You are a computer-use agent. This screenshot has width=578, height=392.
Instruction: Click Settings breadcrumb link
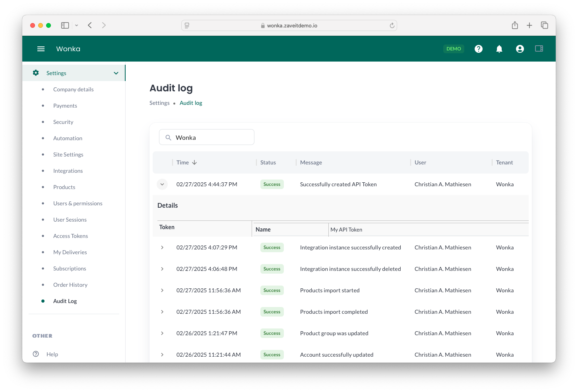point(159,103)
